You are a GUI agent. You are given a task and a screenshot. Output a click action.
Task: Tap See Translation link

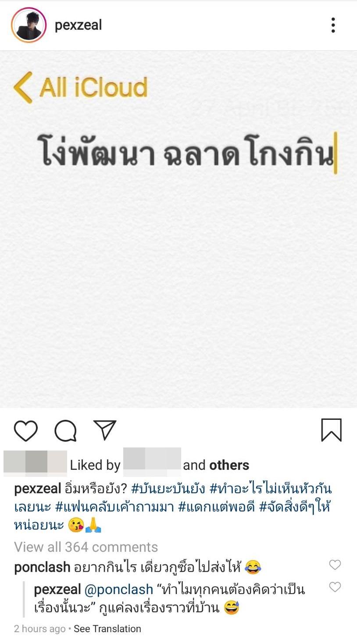107,629
